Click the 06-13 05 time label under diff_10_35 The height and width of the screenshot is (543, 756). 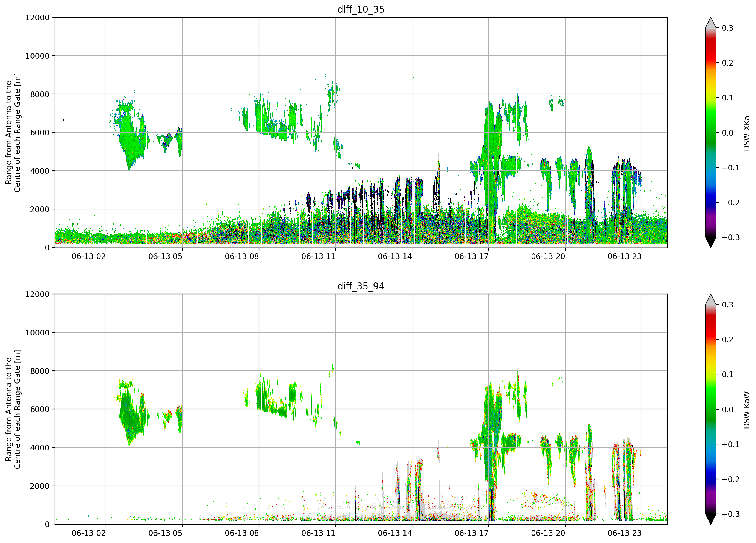click(x=165, y=256)
